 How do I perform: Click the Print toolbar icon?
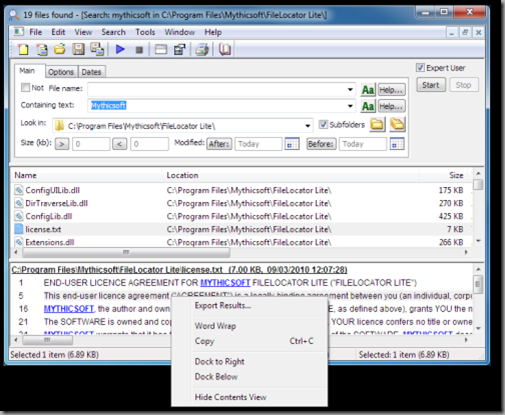pos(202,50)
